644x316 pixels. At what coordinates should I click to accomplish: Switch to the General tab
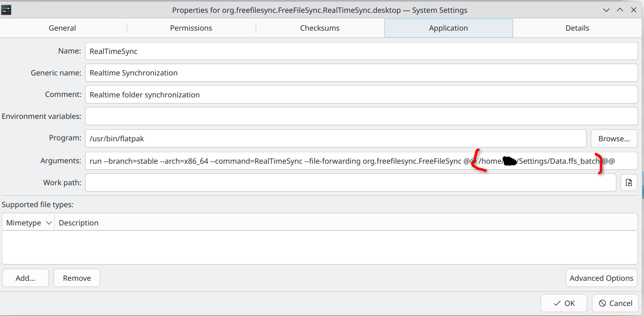pyautogui.click(x=63, y=28)
